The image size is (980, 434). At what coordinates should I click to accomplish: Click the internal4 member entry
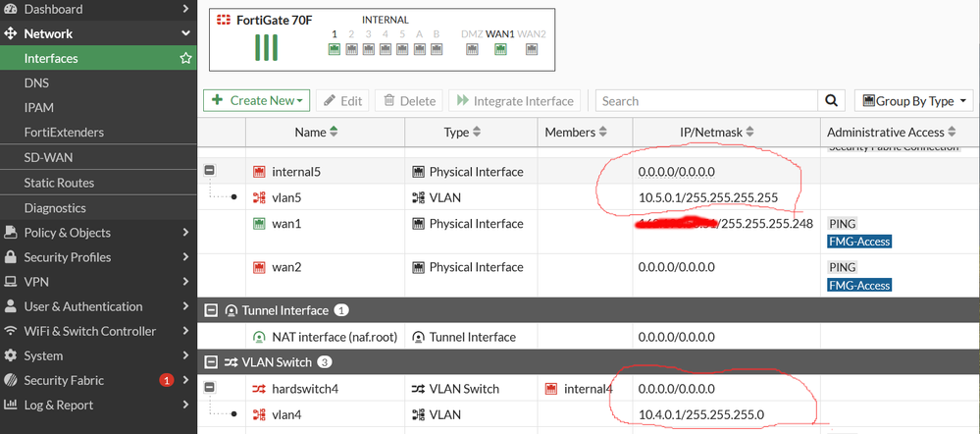click(580, 389)
